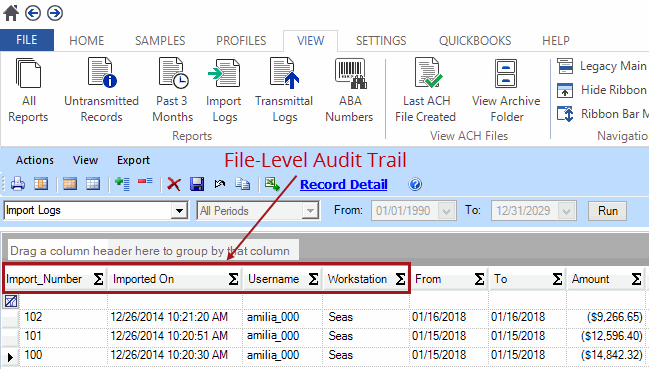Select the VIEW ribbon tab
This screenshot has width=649, height=369.
click(x=310, y=41)
